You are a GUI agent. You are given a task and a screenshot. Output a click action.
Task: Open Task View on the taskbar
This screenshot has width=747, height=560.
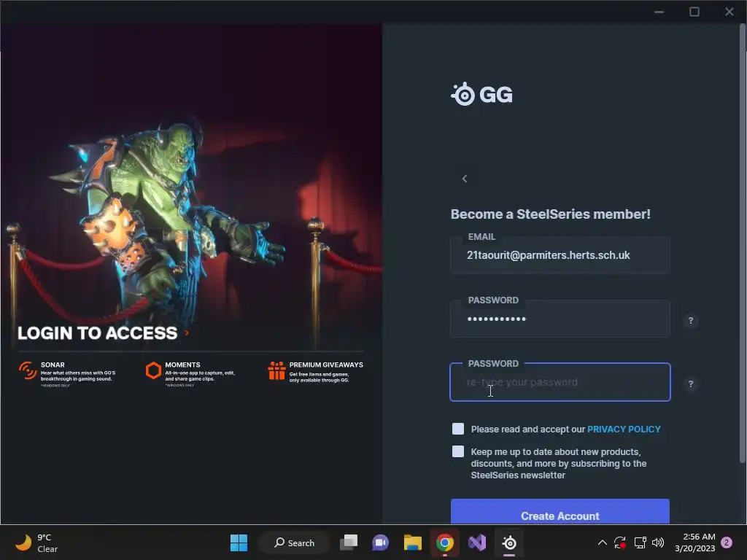pyautogui.click(x=349, y=542)
